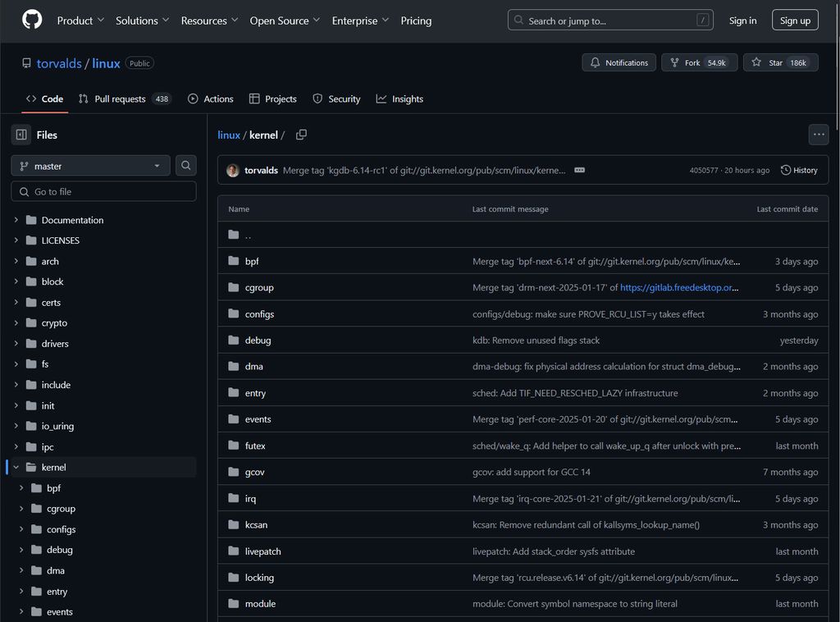Image resolution: width=840 pixels, height=622 pixels.
Task: Expand the Documentation folder in the sidebar
Action: pos(16,220)
